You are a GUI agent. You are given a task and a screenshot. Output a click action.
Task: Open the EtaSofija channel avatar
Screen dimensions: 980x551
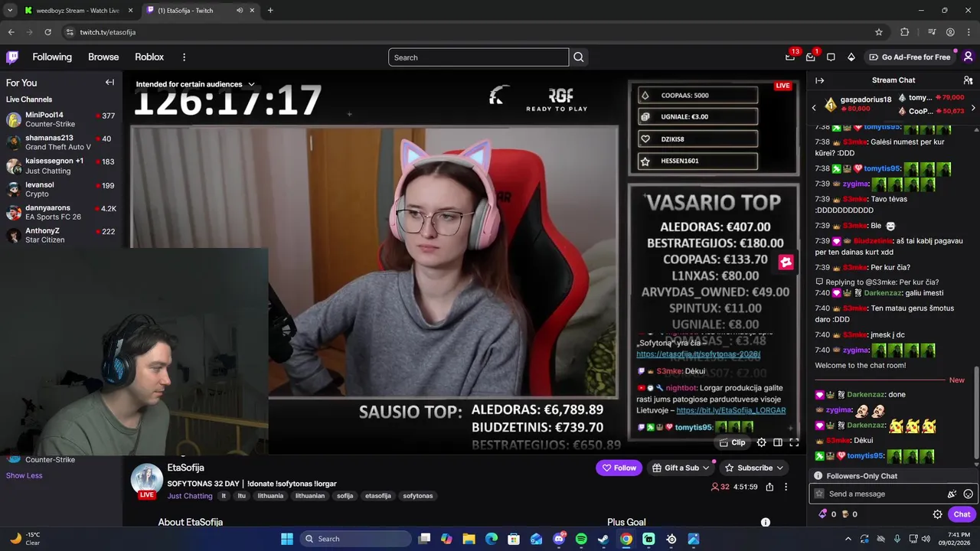click(146, 481)
